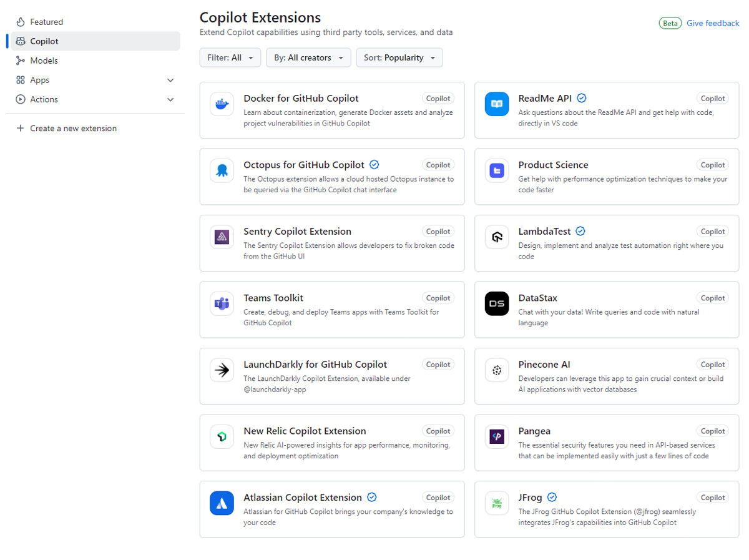Click the New Relic extension logo
Image resolution: width=749 pixels, height=560 pixels.
222,436
